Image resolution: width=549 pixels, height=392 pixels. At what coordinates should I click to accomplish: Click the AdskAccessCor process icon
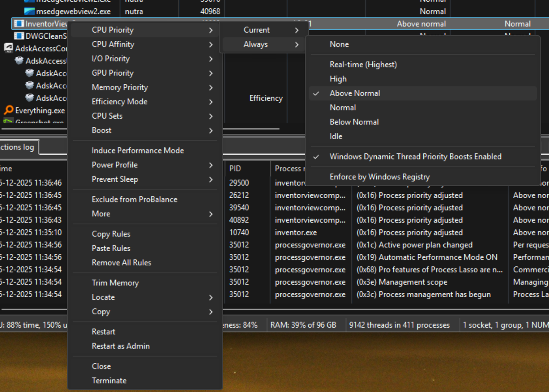pyautogui.click(x=8, y=48)
